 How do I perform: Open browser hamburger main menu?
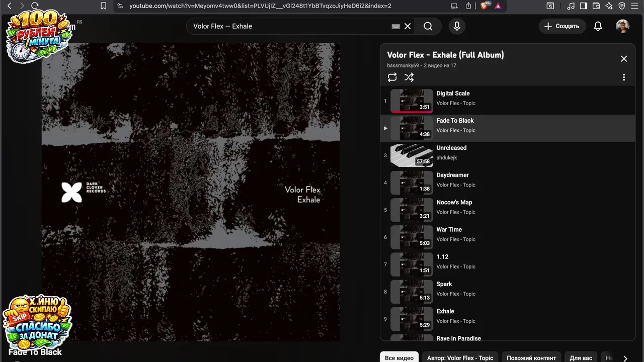pyautogui.click(x=635, y=6)
